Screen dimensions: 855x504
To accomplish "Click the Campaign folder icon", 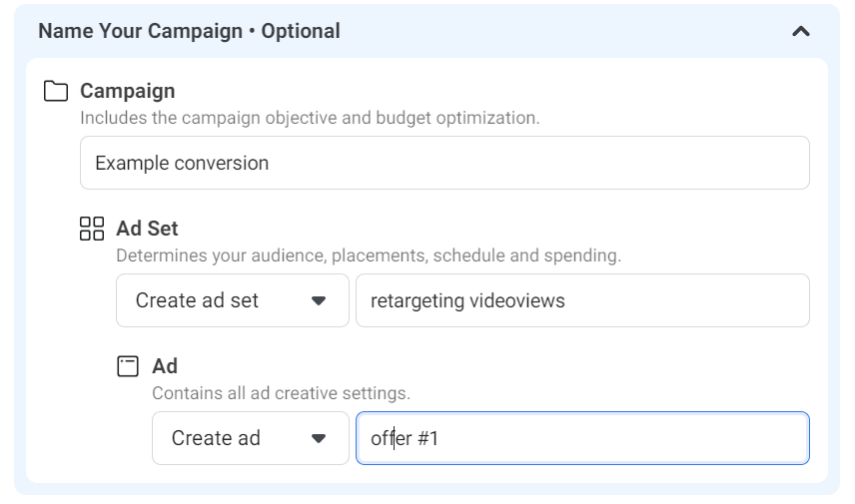I will [x=56, y=92].
